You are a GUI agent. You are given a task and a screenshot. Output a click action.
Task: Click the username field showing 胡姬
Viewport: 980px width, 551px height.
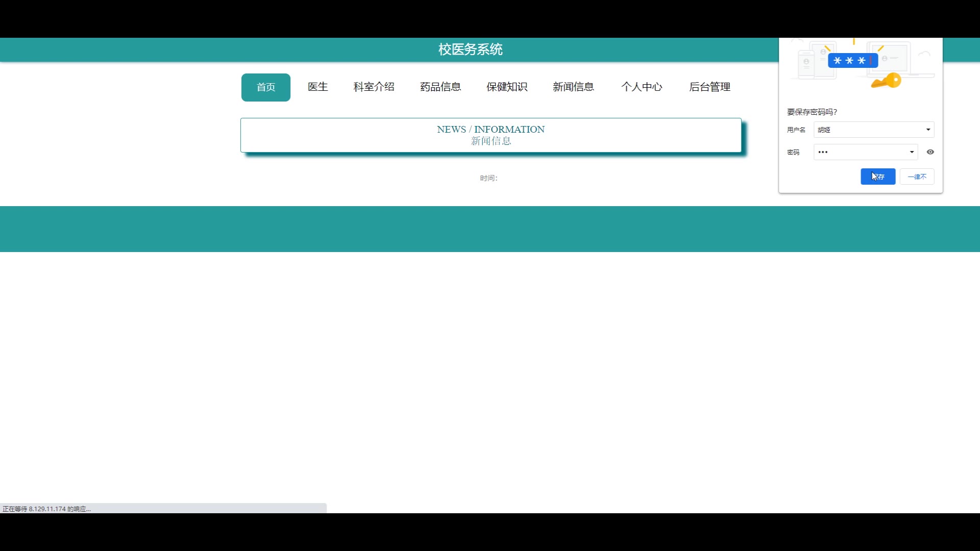[868, 130]
